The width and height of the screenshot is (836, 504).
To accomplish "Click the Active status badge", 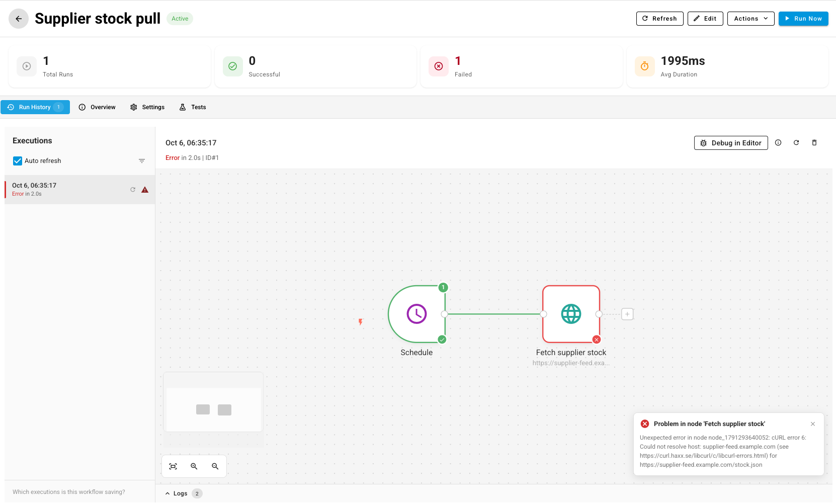I will point(180,19).
